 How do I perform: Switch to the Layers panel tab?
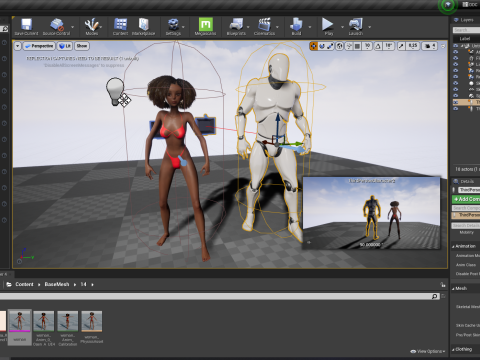[x=464, y=20]
